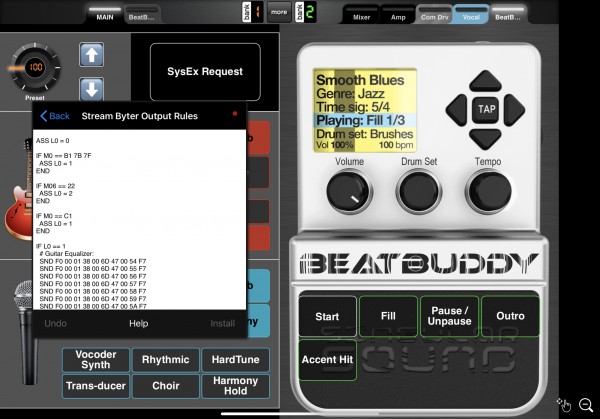Viewport: 600px width, 419px height.
Task: Open the left BeatB... tab
Action: click(142, 15)
